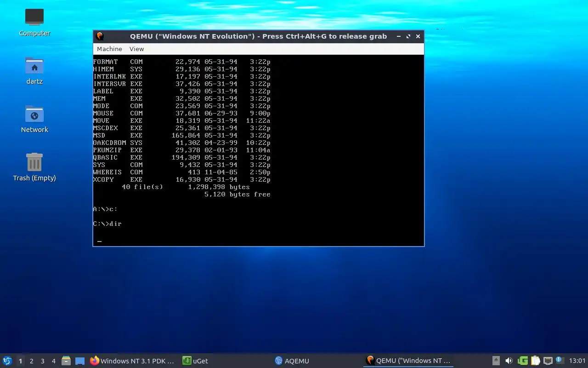Screen dimensions: 588x368
Task: Maximize the QEMU window
Action: point(408,36)
